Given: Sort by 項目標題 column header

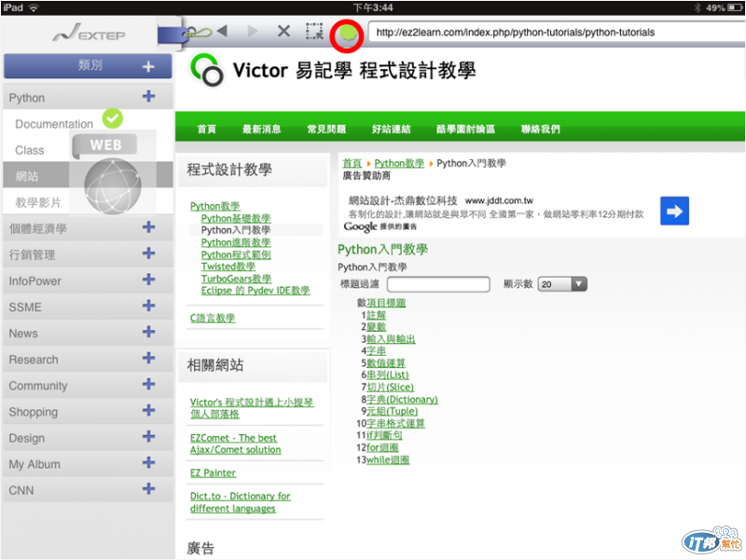Looking at the screenshot, I should tap(386, 303).
